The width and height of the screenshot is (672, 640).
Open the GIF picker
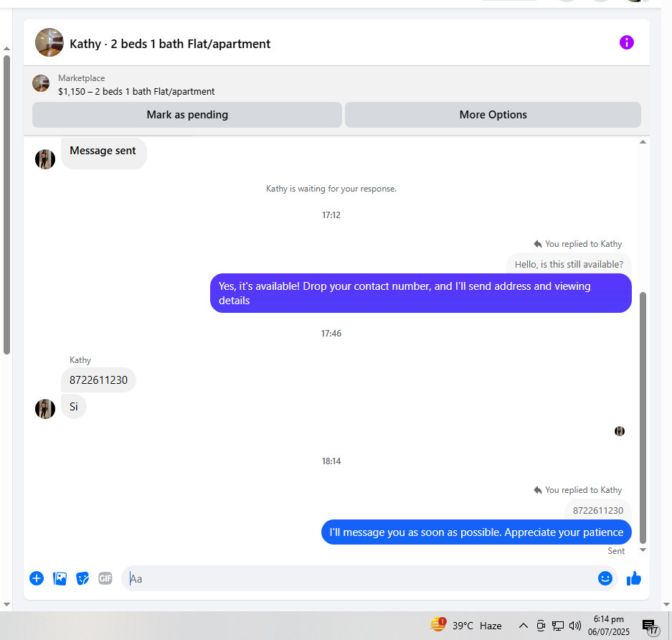click(105, 578)
